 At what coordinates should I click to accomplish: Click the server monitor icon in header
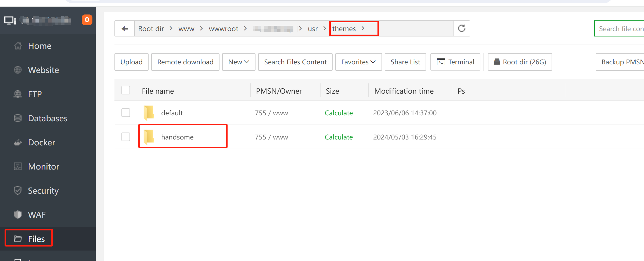pyautogui.click(x=10, y=20)
